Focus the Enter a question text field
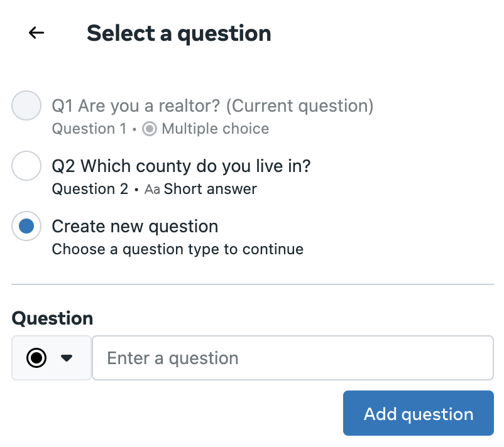This screenshot has width=504, height=447. point(293,358)
